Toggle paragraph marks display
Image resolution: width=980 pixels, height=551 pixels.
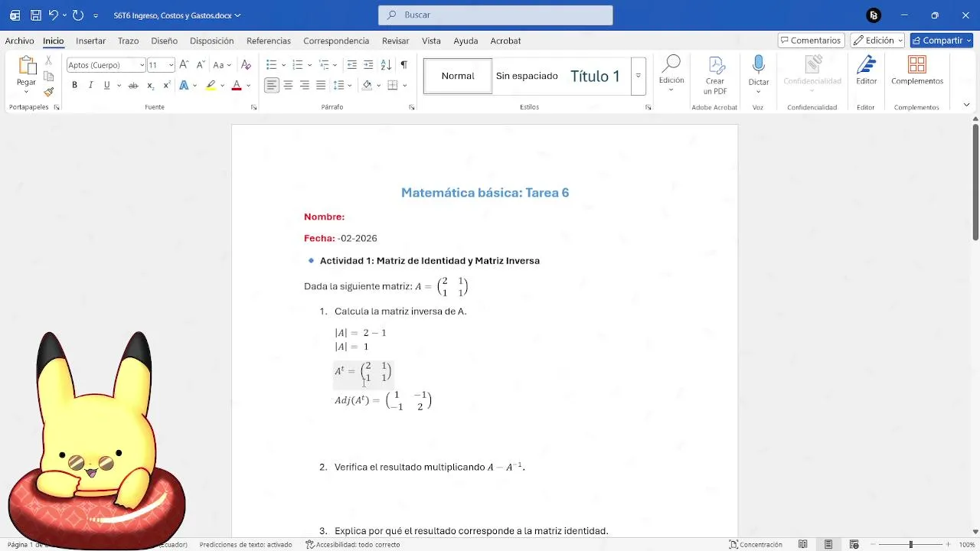[403, 65]
